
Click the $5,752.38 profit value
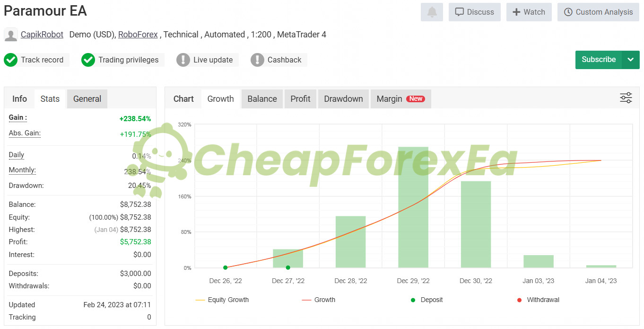(x=136, y=242)
